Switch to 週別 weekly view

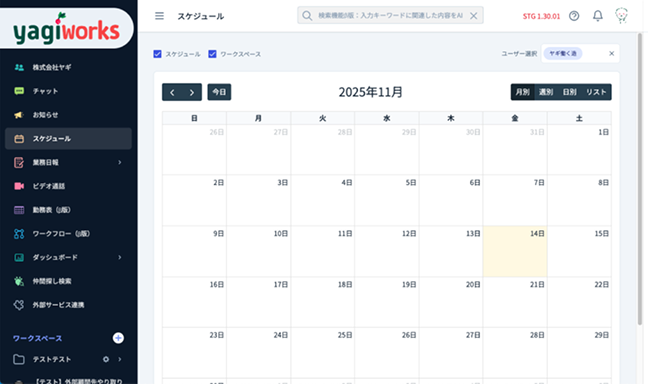[x=546, y=92]
